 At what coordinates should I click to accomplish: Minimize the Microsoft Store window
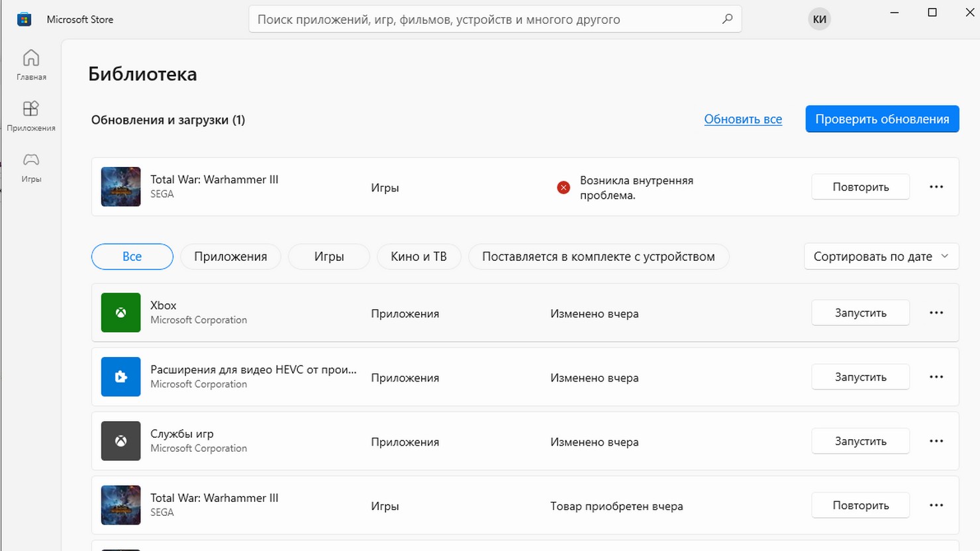pyautogui.click(x=895, y=13)
